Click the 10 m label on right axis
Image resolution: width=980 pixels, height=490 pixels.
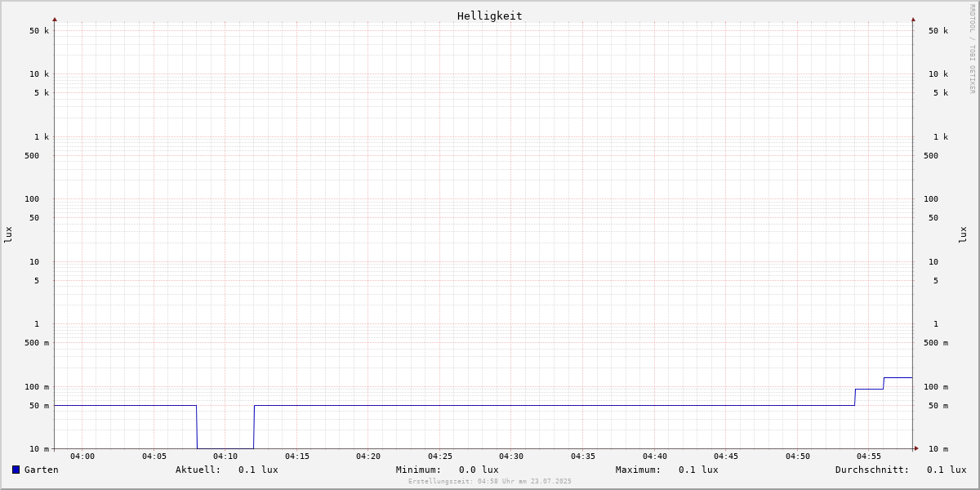coord(938,449)
